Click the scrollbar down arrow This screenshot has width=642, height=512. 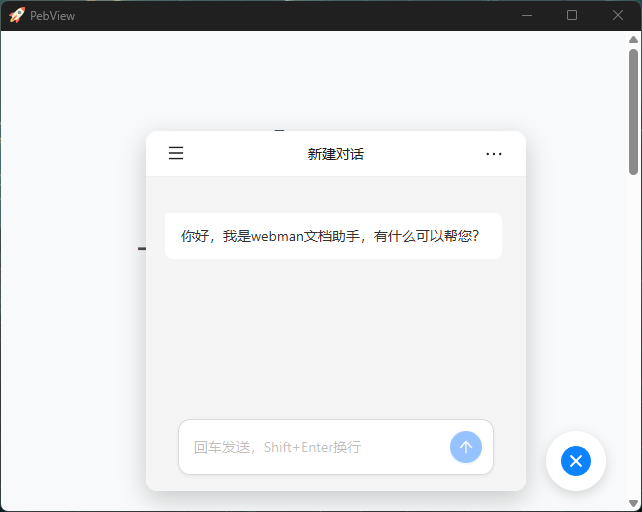[634, 503]
